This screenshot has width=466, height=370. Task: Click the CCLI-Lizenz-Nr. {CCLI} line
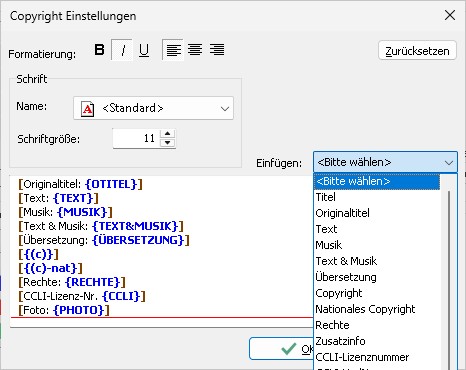pos(82,296)
